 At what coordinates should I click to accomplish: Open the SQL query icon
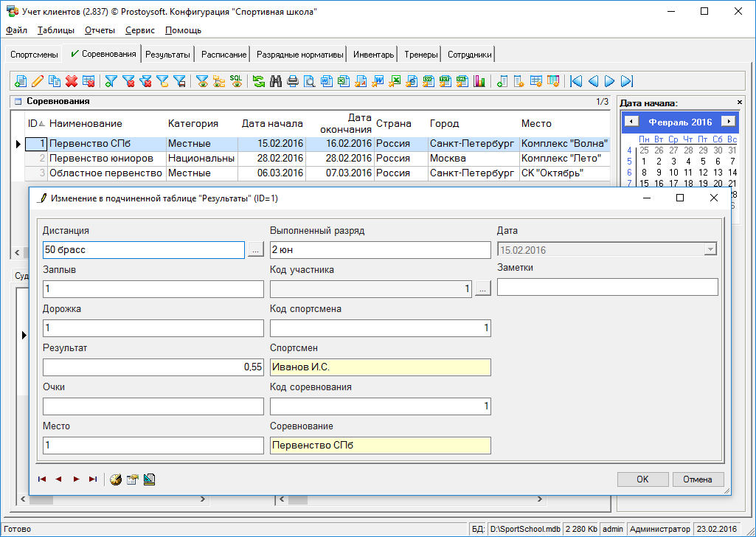[x=236, y=80]
